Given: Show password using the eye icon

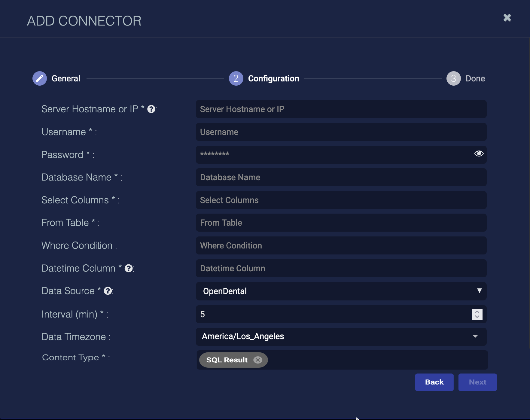Looking at the screenshot, I should click(x=479, y=154).
